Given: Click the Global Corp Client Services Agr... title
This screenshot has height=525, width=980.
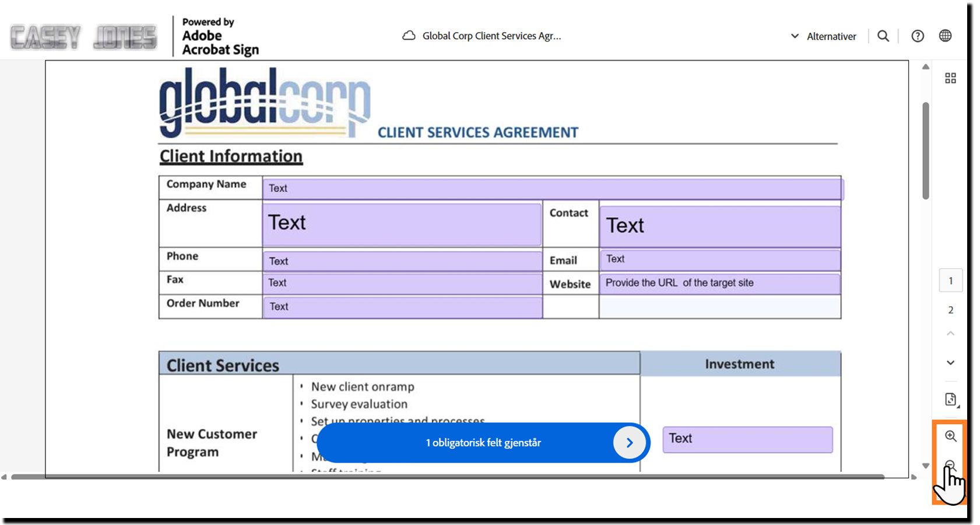Looking at the screenshot, I should (x=491, y=36).
